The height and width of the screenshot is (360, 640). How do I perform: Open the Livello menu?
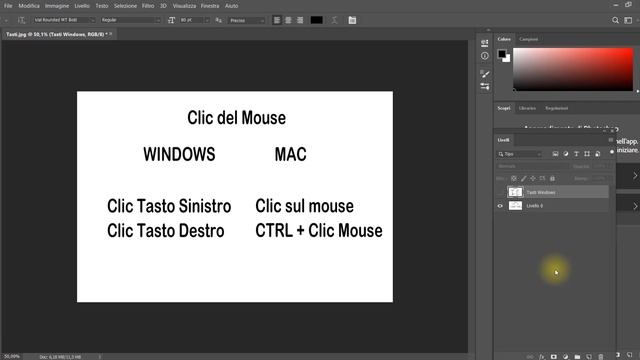(x=82, y=6)
